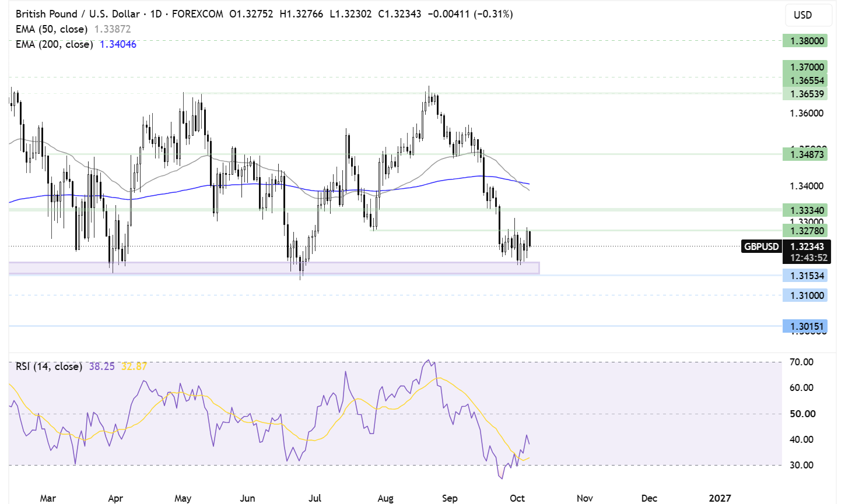Click the current price label 1.32343
Screen dimensions: 845x504
coord(807,246)
